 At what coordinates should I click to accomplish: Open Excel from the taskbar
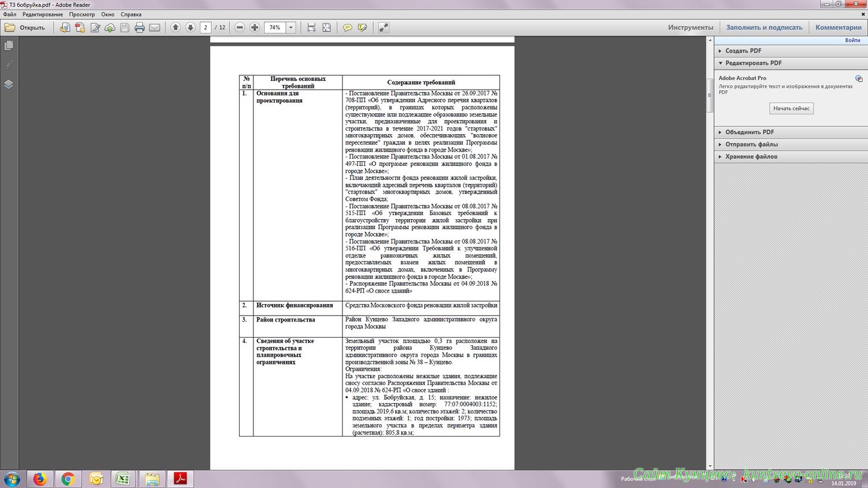coord(123,479)
